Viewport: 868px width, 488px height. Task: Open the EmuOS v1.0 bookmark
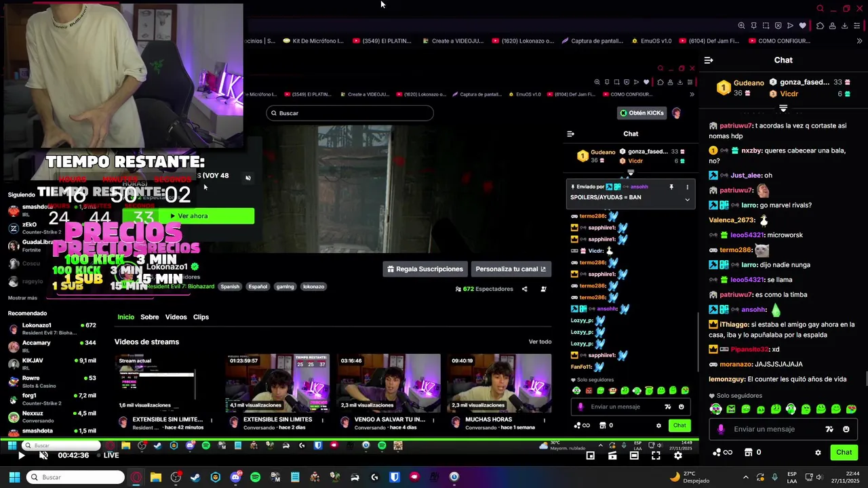point(651,41)
